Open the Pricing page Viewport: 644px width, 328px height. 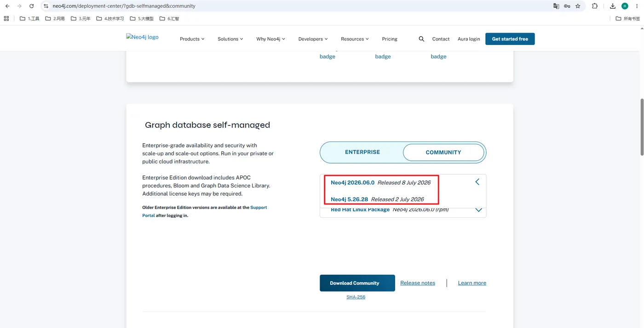pyautogui.click(x=390, y=39)
